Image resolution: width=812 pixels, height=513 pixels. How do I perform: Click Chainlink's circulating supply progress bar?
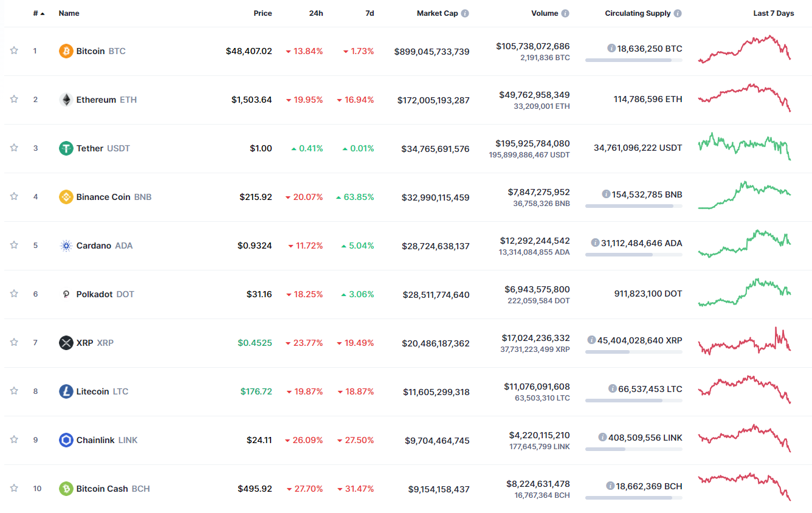click(x=634, y=449)
